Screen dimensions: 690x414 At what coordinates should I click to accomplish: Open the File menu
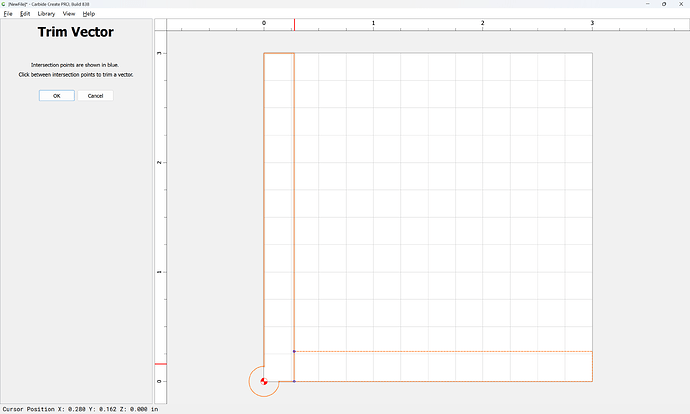tap(8, 14)
